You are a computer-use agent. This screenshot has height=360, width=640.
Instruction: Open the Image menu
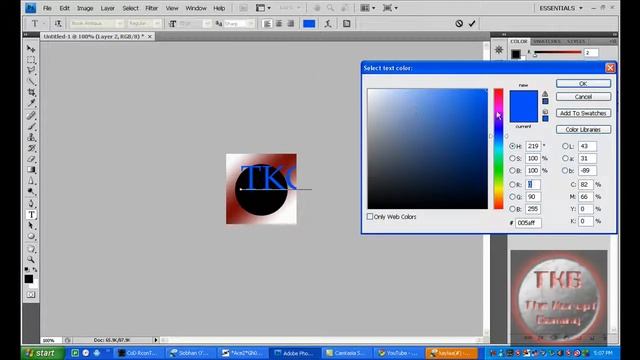point(85,8)
